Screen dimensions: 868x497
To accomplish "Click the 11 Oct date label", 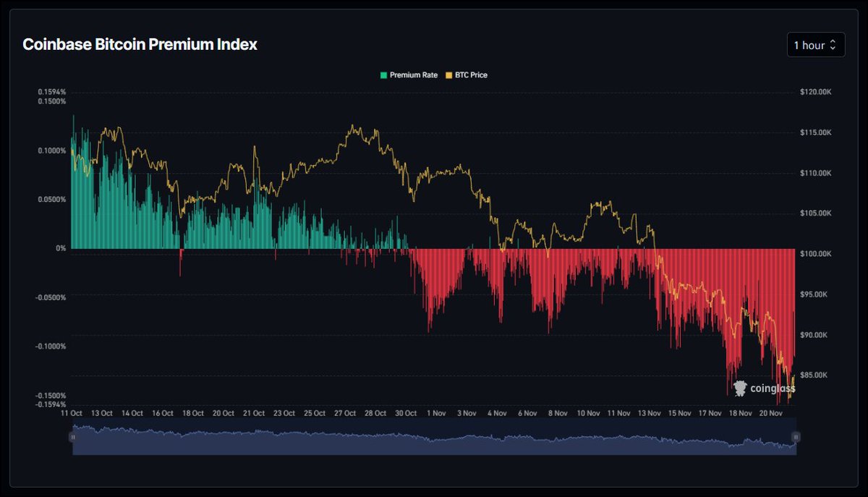I will click(x=72, y=414).
